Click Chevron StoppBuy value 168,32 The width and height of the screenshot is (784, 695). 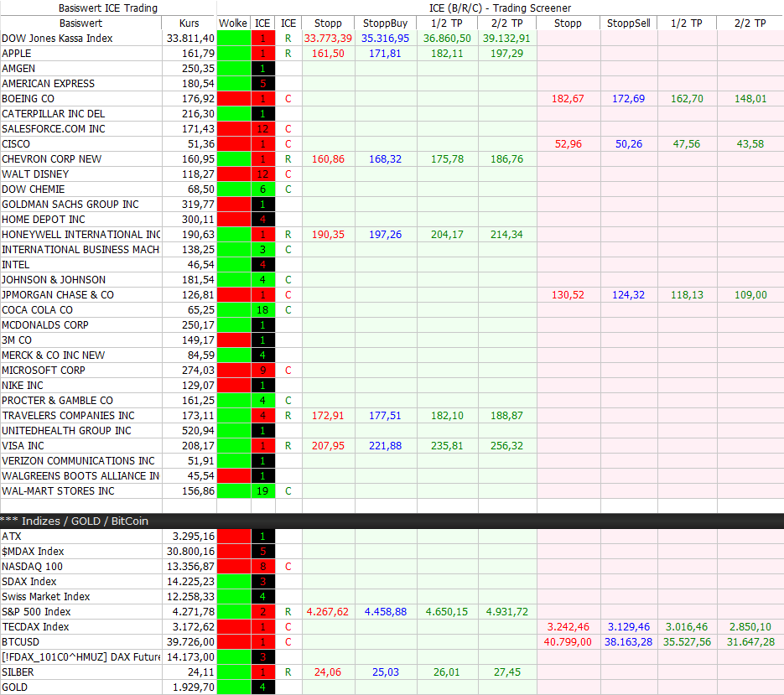[x=385, y=159]
